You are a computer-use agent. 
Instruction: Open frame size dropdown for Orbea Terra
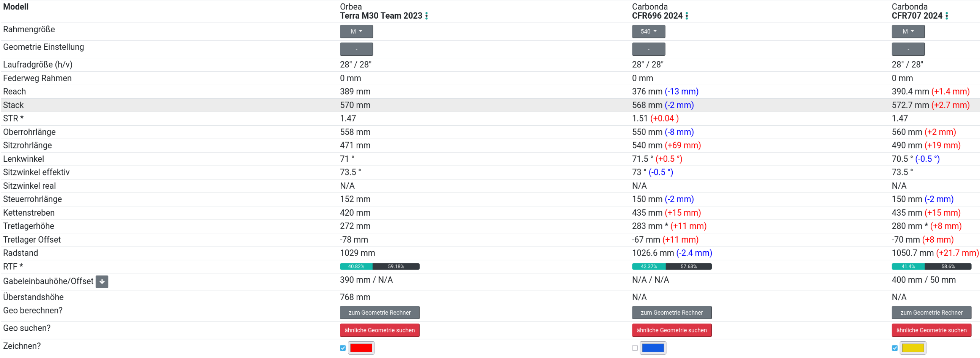[x=356, y=32]
